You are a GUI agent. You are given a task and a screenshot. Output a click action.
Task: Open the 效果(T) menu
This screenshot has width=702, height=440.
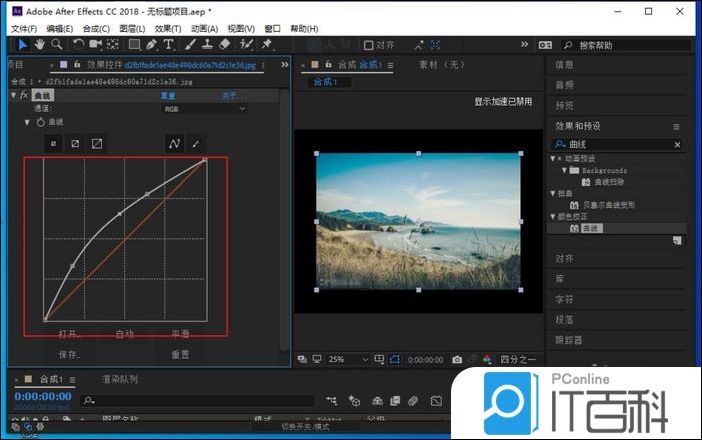tap(168, 29)
